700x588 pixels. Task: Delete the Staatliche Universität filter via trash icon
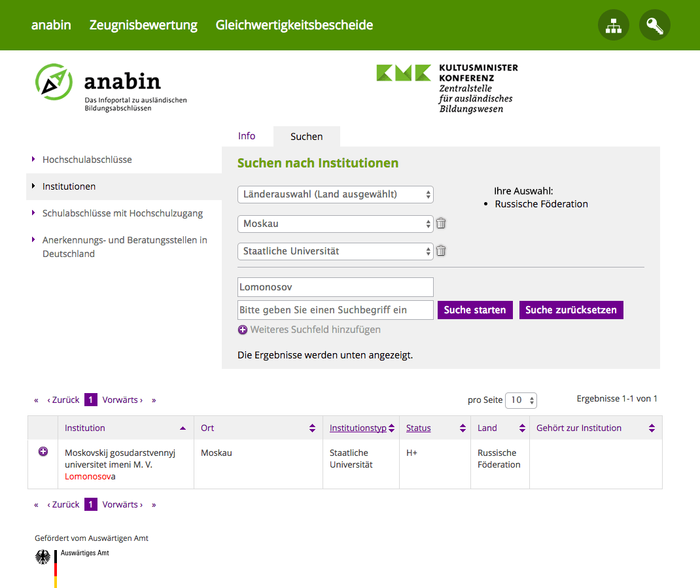(x=441, y=251)
